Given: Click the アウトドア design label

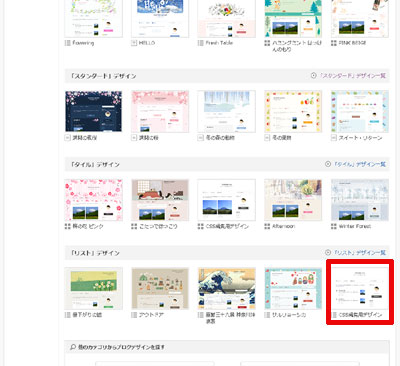Looking at the screenshot, I should click(151, 315).
